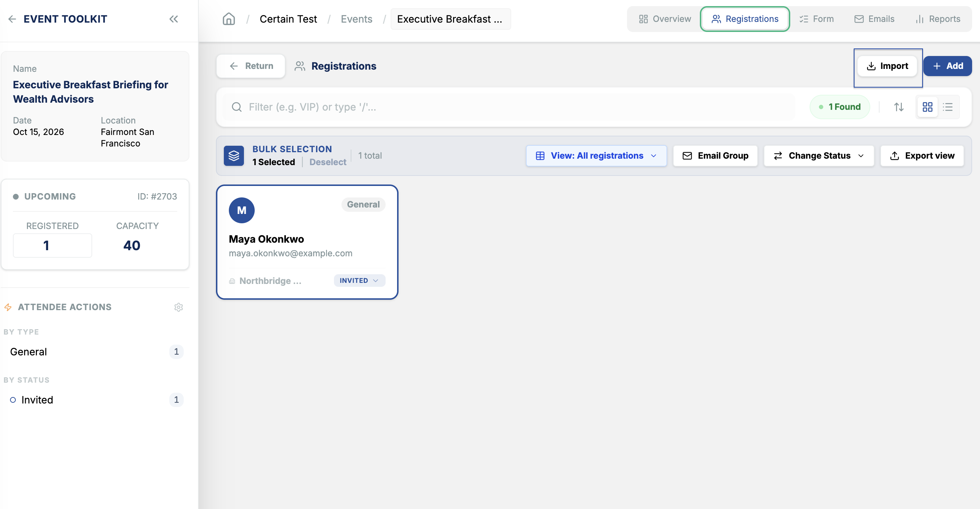Open View: All registrations dropdown

(596, 156)
